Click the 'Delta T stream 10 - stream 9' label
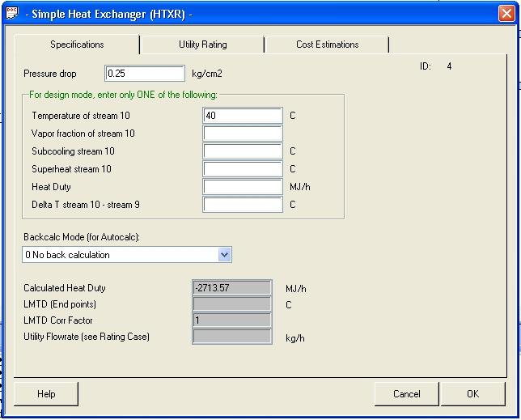 pyautogui.click(x=86, y=205)
